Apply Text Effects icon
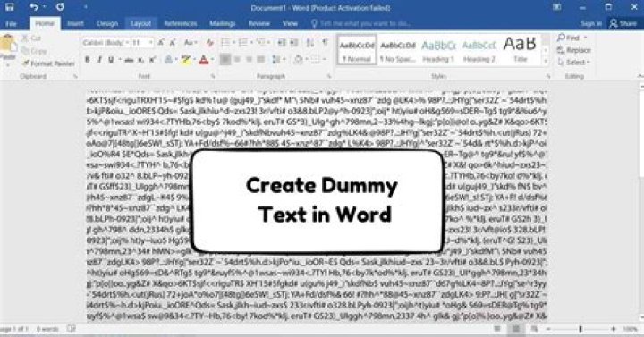The width and height of the screenshot is (644, 337). coord(168,60)
